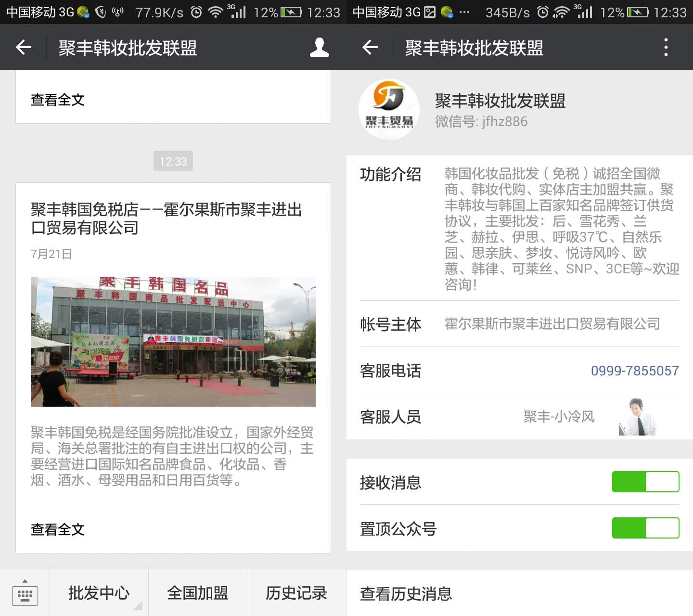The width and height of the screenshot is (693, 616).
Task: Open the 历史记录 menu item
Action: [x=296, y=593]
